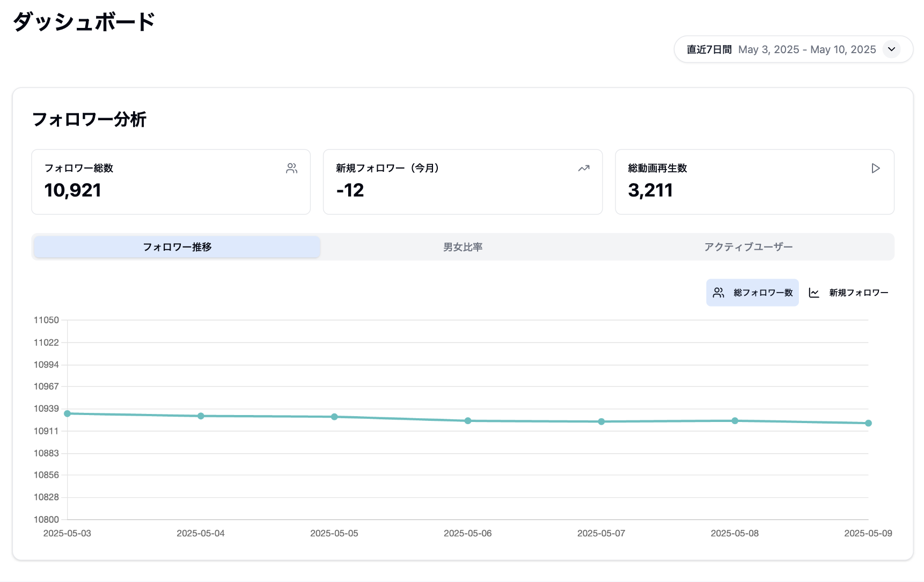Click the 2025-05-06 data point on chart
The height and width of the screenshot is (582, 924).
point(468,421)
